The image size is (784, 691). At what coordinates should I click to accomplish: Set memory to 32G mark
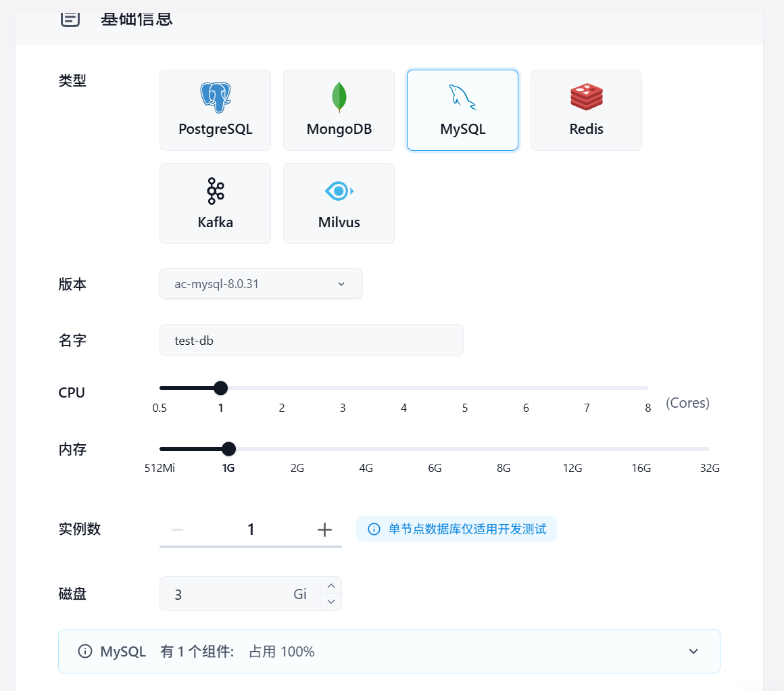click(x=710, y=468)
